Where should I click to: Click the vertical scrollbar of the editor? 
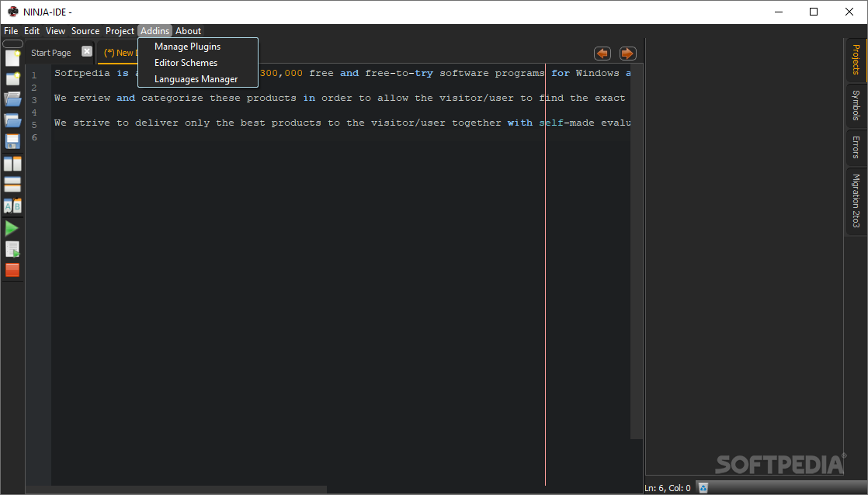(x=637, y=251)
